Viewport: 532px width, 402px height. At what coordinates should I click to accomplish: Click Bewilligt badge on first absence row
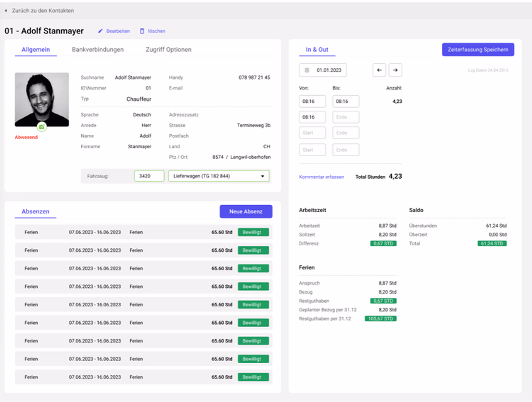click(253, 232)
